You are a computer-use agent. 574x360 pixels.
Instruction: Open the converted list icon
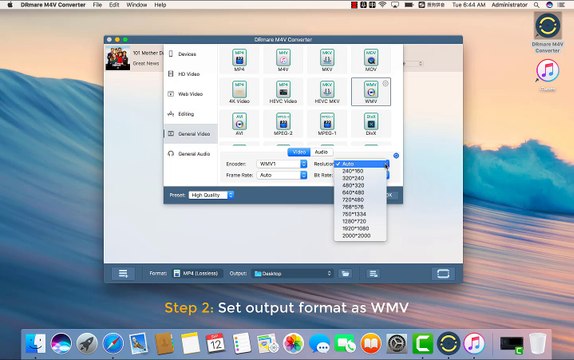point(373,274)
